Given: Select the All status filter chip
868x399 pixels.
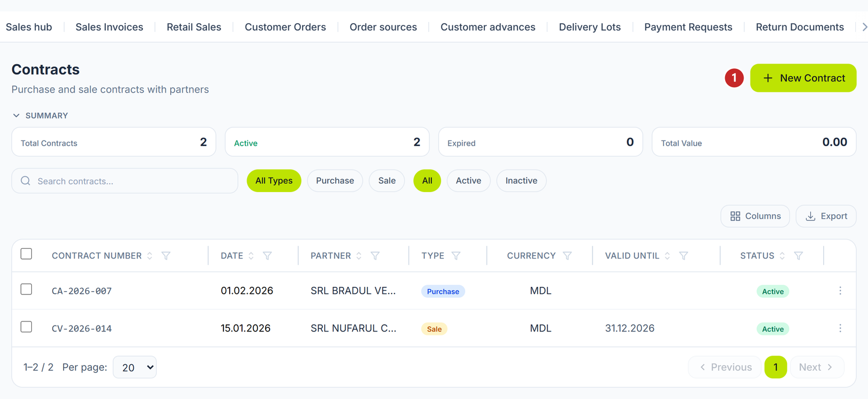Looking at the screenshot, I should click(x=427, y=181).
